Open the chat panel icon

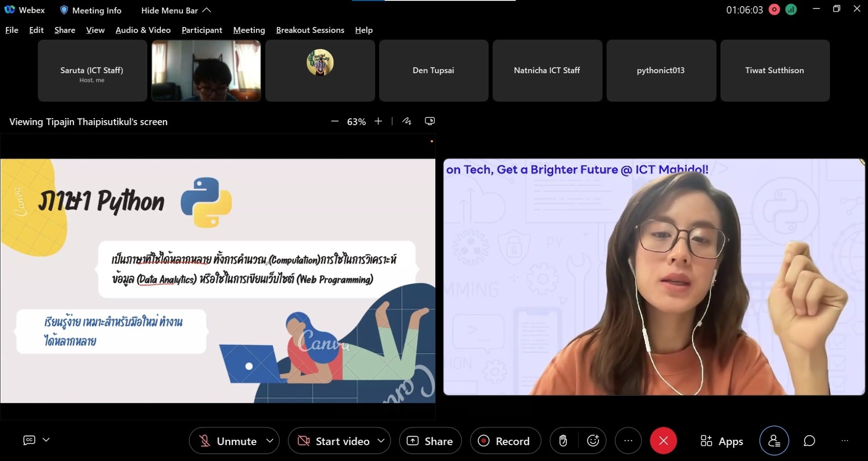click(x=809, y=441)
